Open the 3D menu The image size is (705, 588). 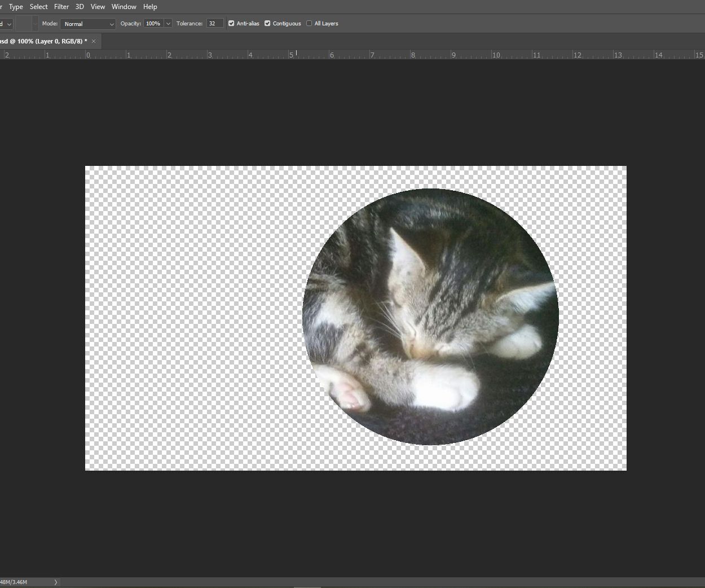79,6
